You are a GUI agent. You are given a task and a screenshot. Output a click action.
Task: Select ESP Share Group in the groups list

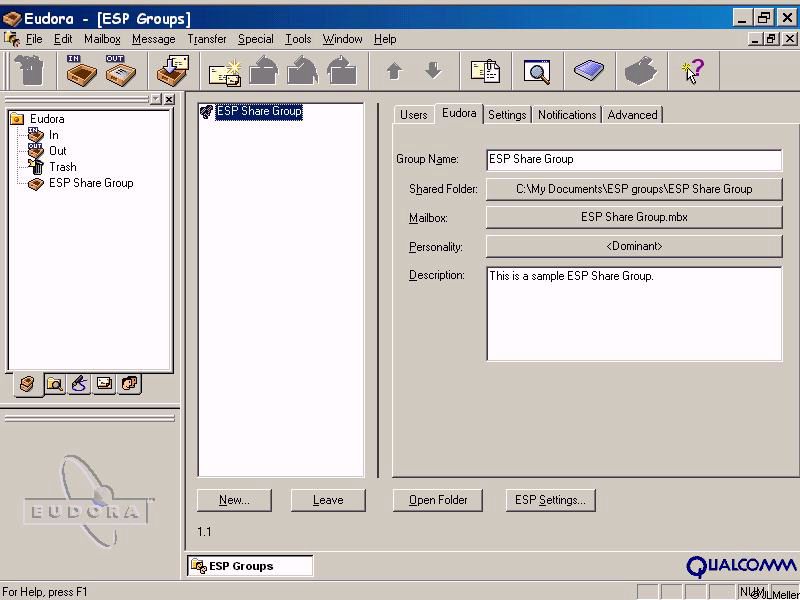coord(259,111)
